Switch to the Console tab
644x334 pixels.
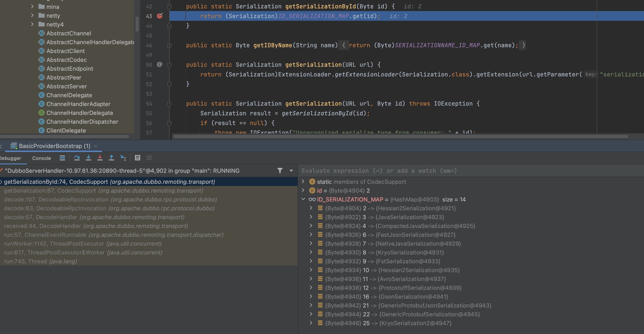click(x=42, y=158)
